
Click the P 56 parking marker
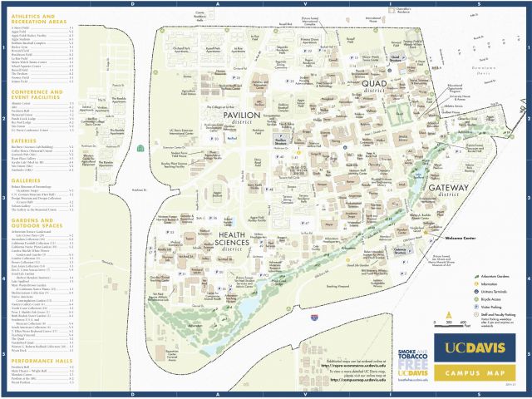tap(213, 218)
